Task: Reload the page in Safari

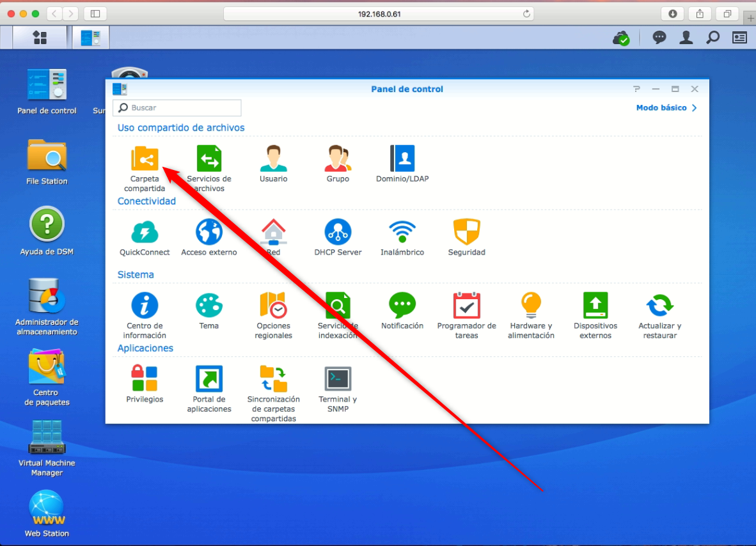Action: (x=526, y=13)
